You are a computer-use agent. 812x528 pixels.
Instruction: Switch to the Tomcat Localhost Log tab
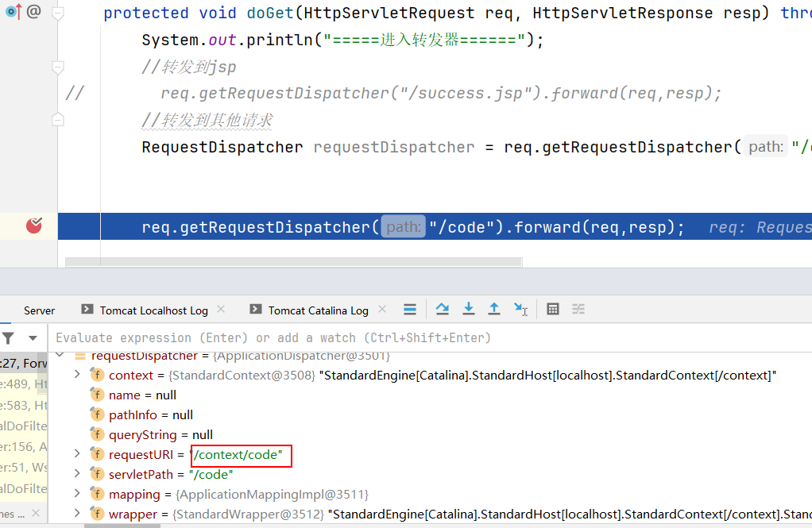click(153, 310)
